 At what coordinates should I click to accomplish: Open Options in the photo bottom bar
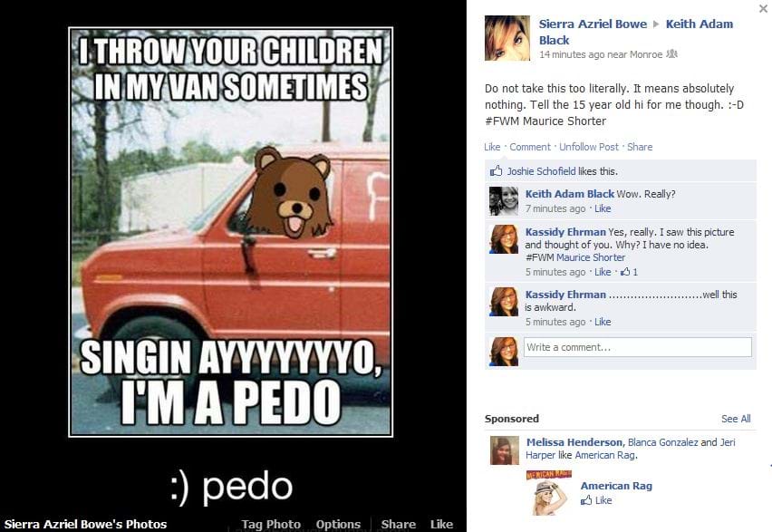338,524
